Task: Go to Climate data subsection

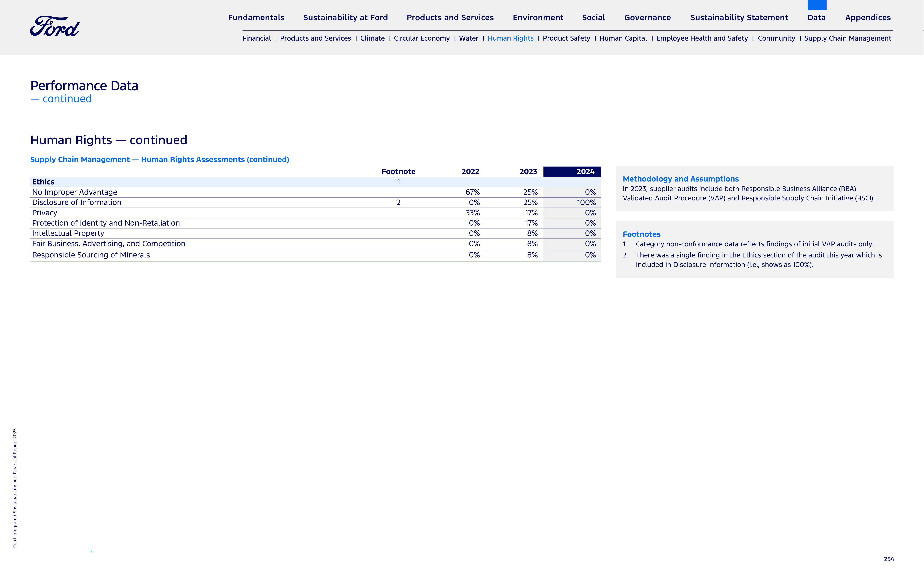Action: pyautogui.click(x=372, y=38)
